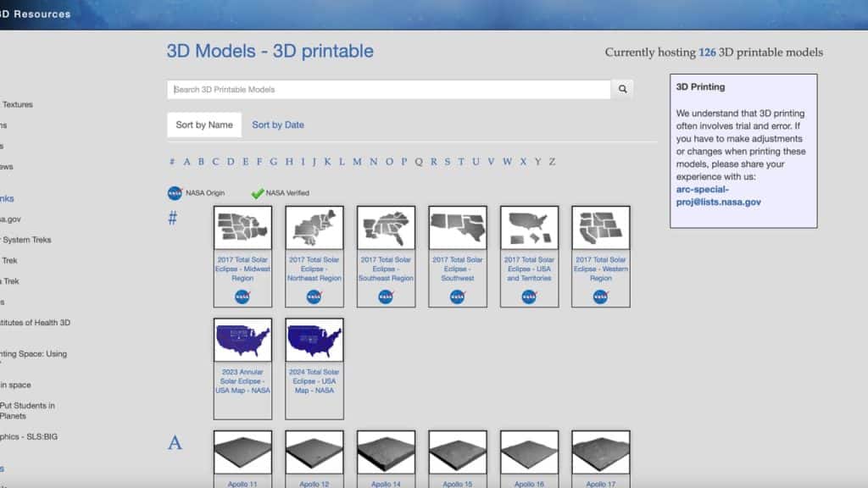Click the search magnifier icon
This screenshot has width=868, height=488.
click(x=623, y=88)
